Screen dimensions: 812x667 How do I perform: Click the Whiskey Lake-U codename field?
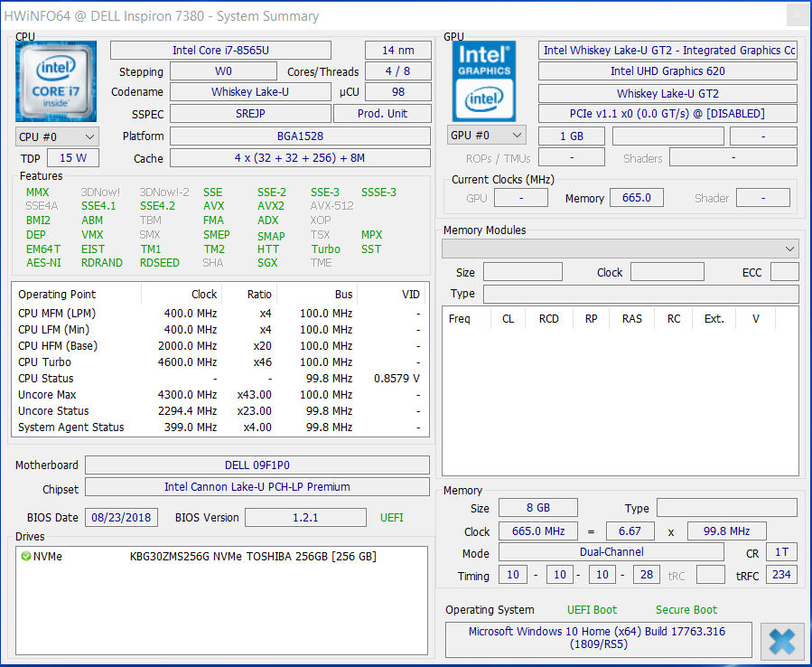[250, 92]
